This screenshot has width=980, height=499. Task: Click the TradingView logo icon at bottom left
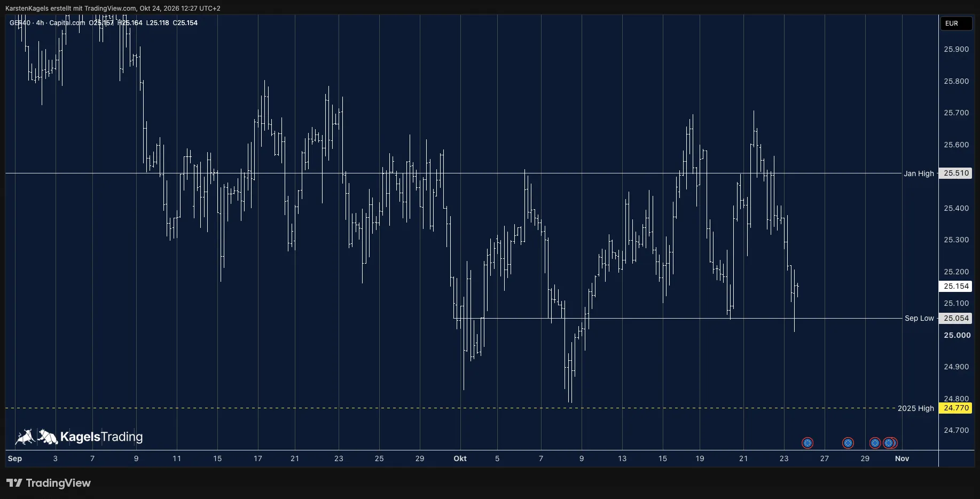[x=14, y=483]
